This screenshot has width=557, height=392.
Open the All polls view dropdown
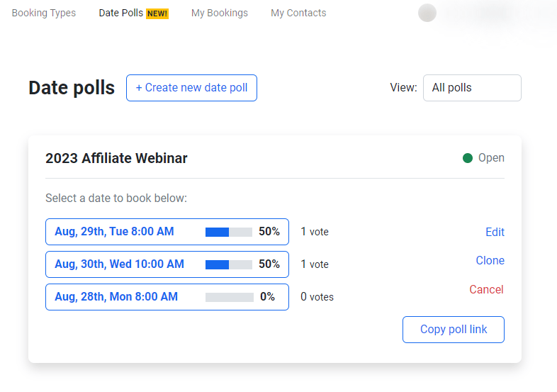coord(472,88)
